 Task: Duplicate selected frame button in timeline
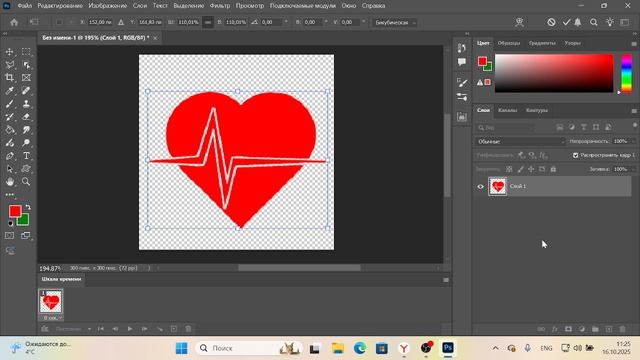coord(174,329)
